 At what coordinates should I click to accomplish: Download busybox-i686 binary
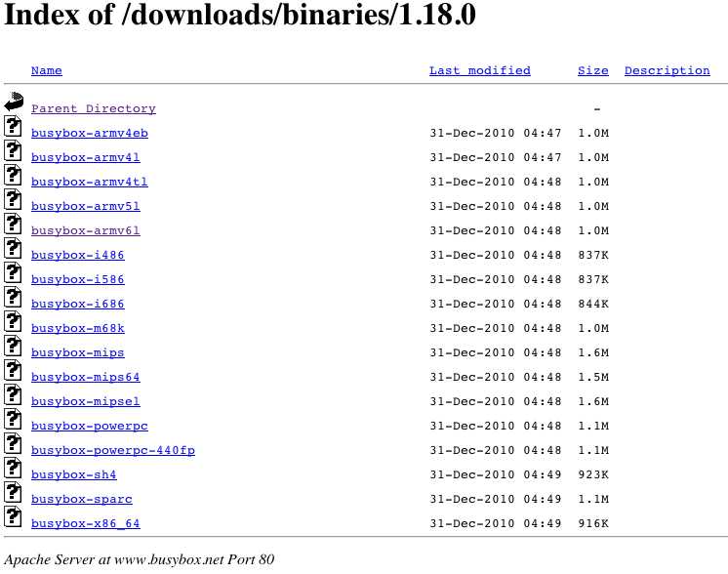tap(77, 304)
